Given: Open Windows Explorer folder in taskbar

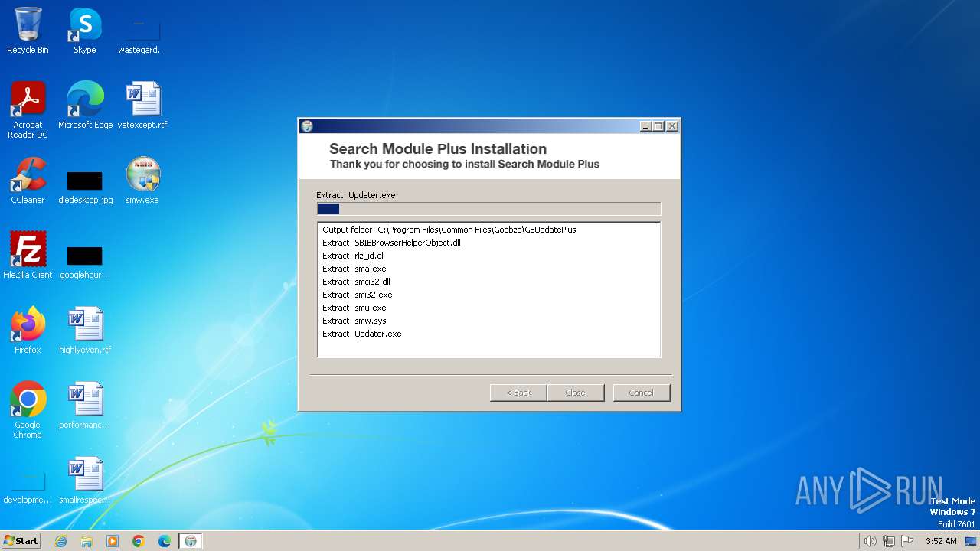Looking at the screenshot, I should (87, 541).
